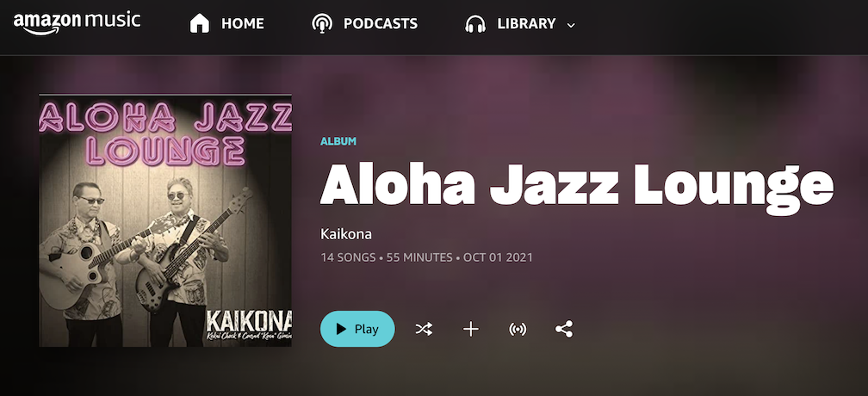Click the headphones icon beside LIBRARY
The width and height of the screenshot is (868, 396).
pos(475,24)
